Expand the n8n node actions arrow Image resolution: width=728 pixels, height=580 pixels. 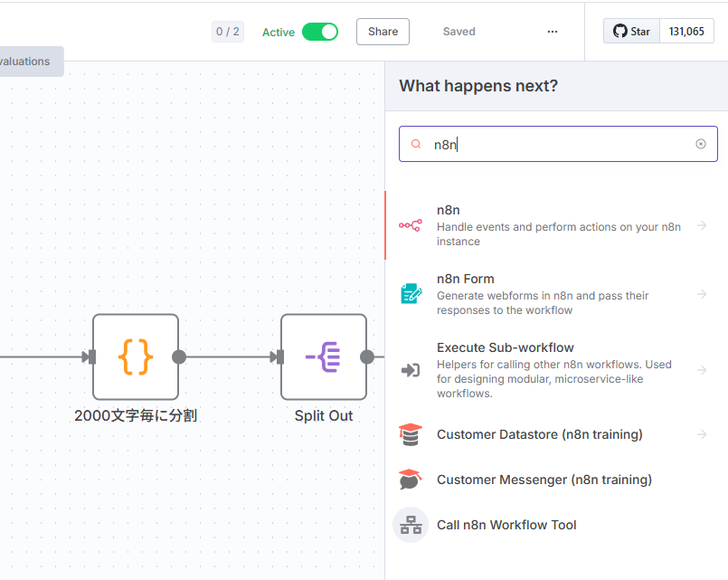[x=702, y=225]
